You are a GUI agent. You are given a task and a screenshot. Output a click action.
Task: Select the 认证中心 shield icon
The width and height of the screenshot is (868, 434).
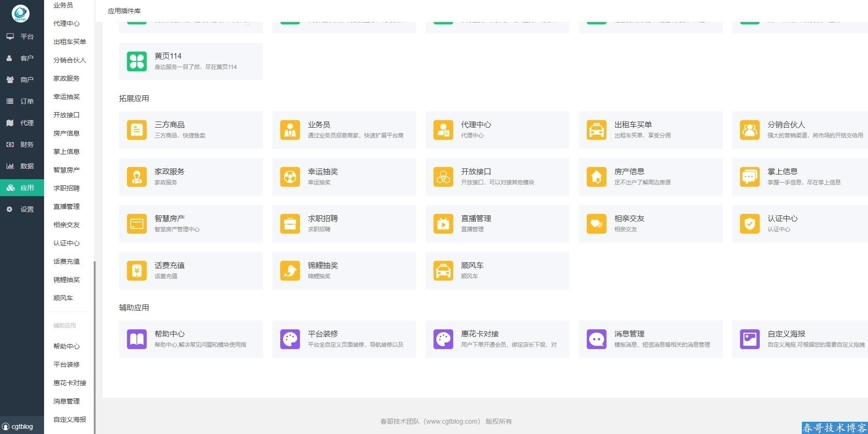pyautogui.click(x=749, y=224)
